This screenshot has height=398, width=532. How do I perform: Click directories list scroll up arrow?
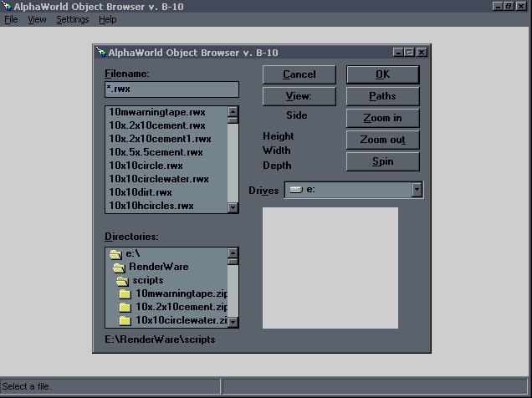tap(233, 253)
